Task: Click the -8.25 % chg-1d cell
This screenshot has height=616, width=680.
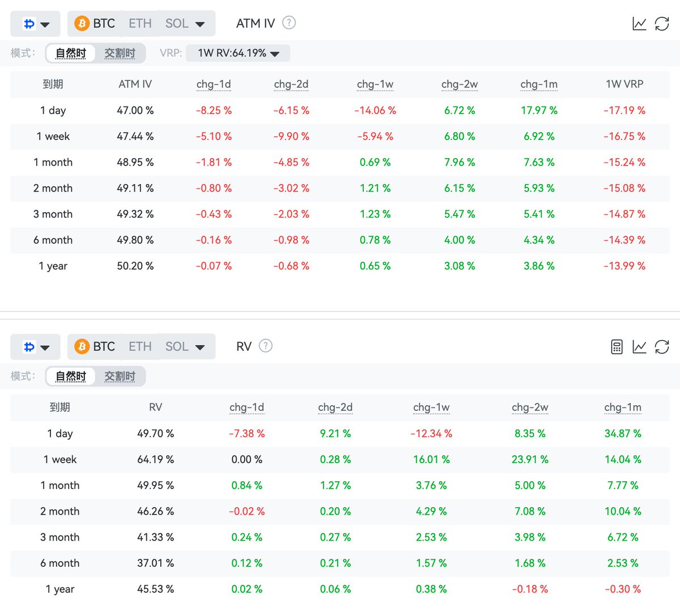Action: (214, 111)
